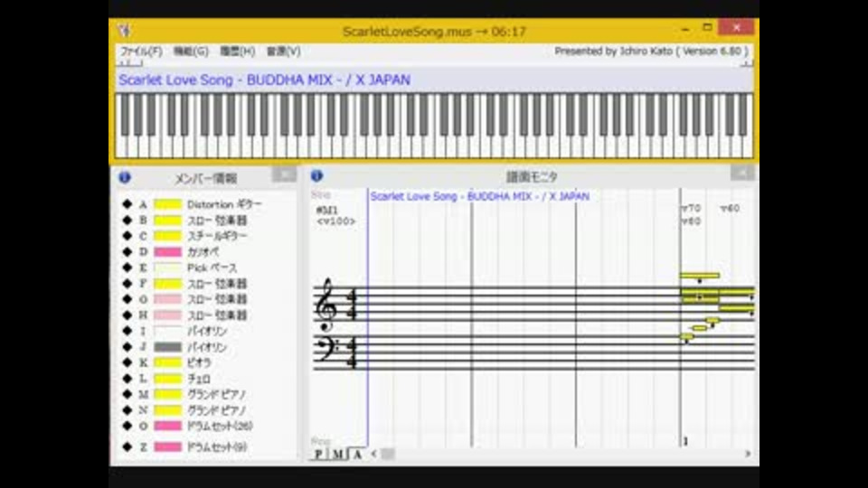Viewport: 868px width, 488px height.
Task: Toggle member H diamond marker
Action: coord(127,314)
